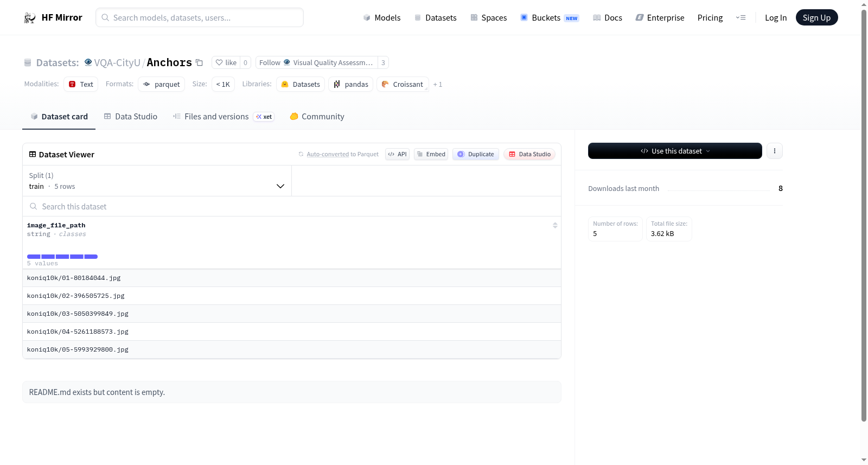868x465 pixels.
Task: Click the parquet format tag
Action: coord(162,85)
